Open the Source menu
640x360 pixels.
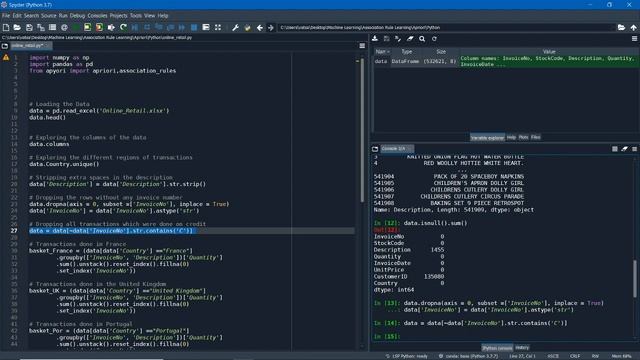(49, 16)
